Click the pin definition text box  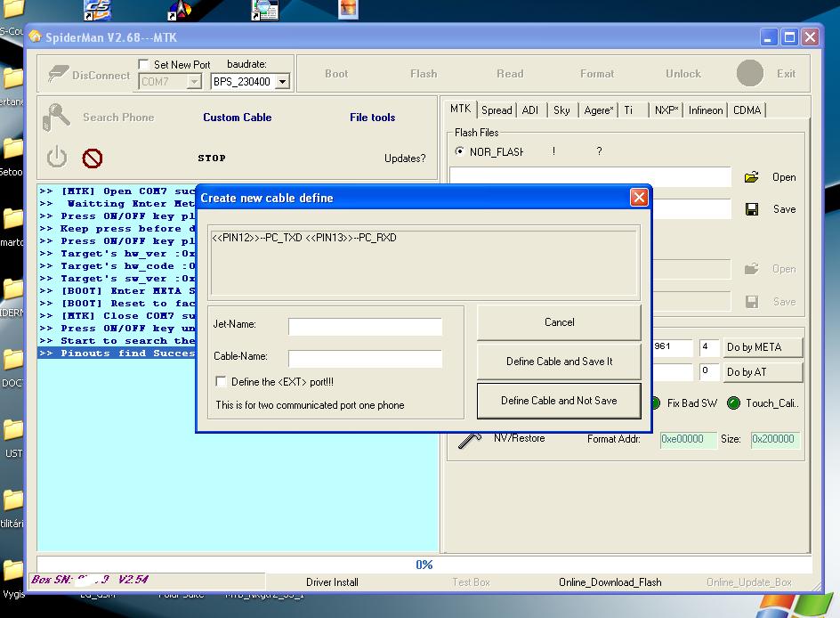pyautogui.click(x=424, y=263)
